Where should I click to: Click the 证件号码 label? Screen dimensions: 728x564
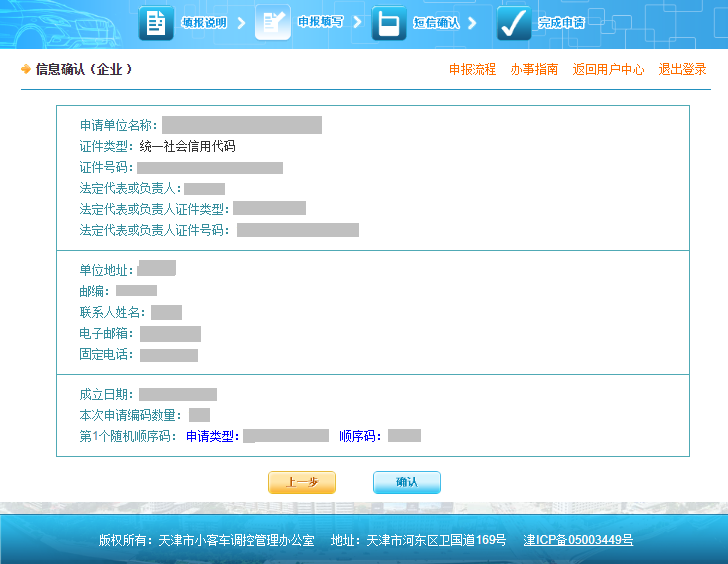click(x=106, y=167)
